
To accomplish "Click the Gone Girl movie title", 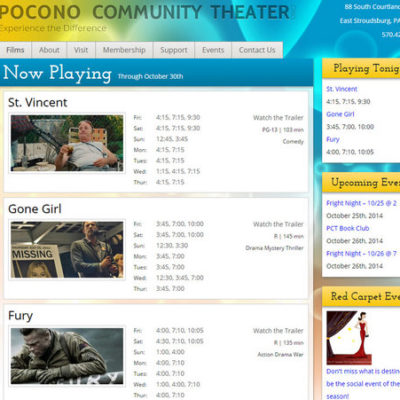I will coord(35,209).
